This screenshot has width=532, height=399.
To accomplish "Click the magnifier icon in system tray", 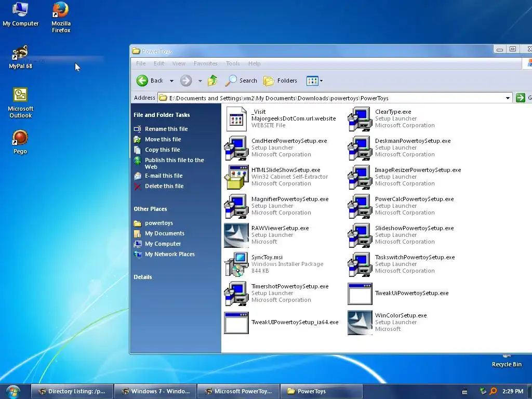I will click(x=494, y=391).
